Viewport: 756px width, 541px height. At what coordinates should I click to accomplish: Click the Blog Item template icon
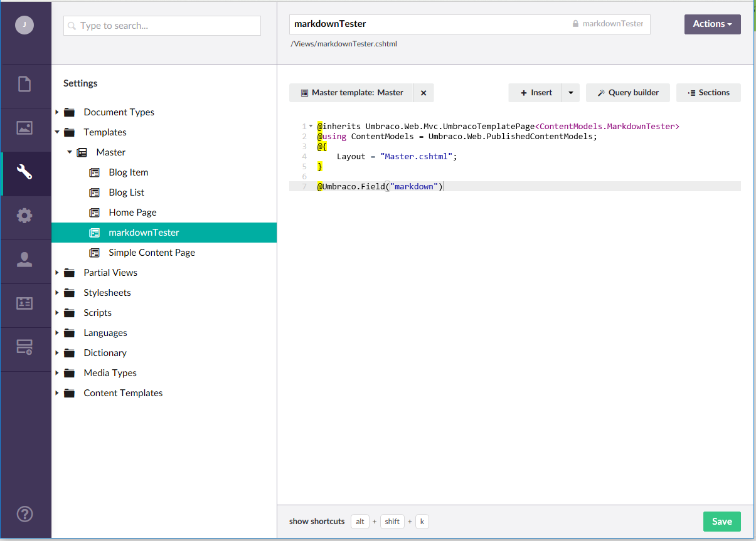click(95, 172)
